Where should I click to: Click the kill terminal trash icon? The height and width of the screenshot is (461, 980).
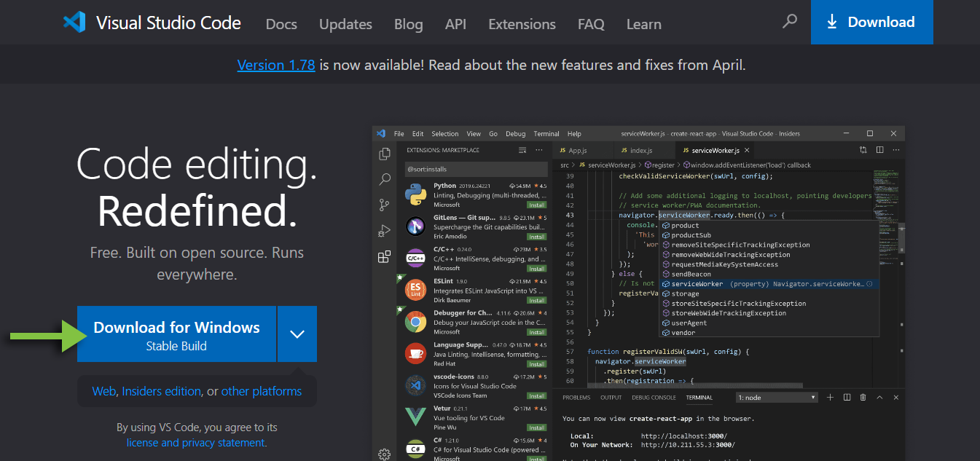(x=863, y=398)
